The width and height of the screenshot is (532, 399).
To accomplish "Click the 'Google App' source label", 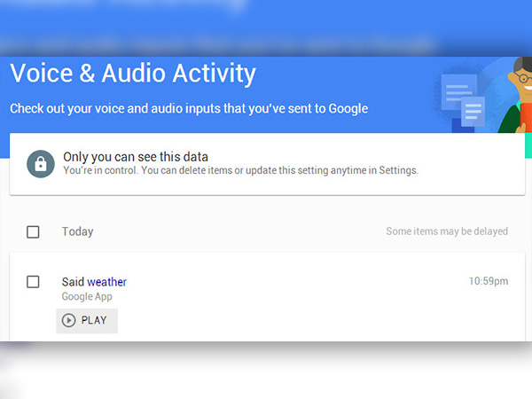I will 87,297.
